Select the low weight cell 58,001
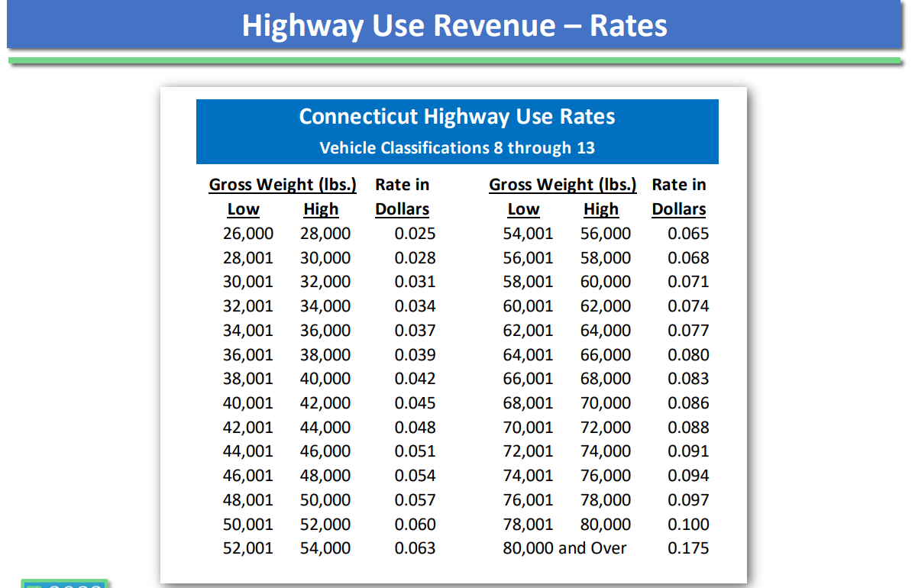This screenshot has width=915, height=588. coord(528,282)
